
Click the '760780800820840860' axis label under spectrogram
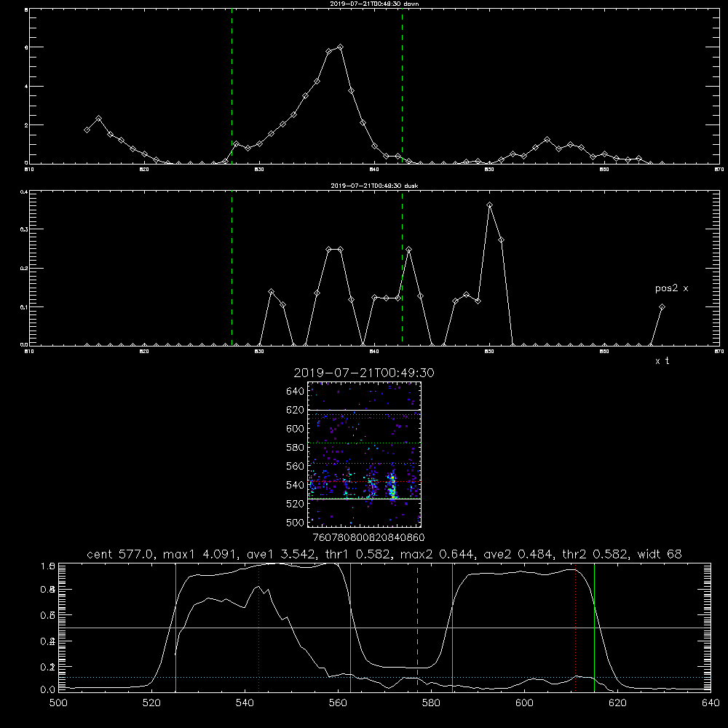coord(368,538)
